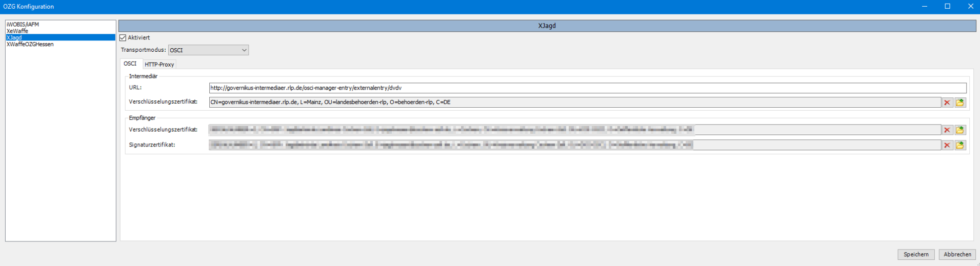Uncheck the Aktiviert checkbox
This screenshot has height=266, width=980.
(x=123, y=38)
